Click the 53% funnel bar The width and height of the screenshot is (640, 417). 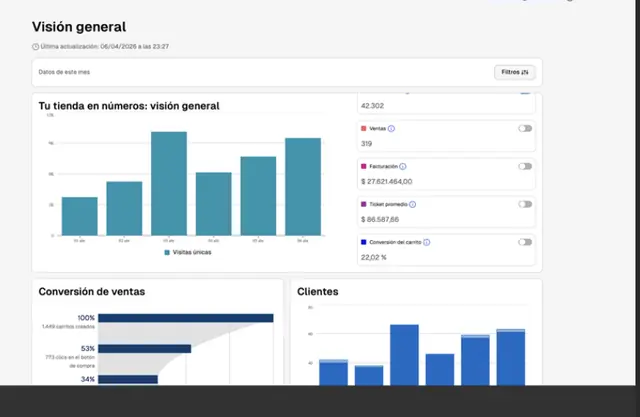(x=144, y=348)
